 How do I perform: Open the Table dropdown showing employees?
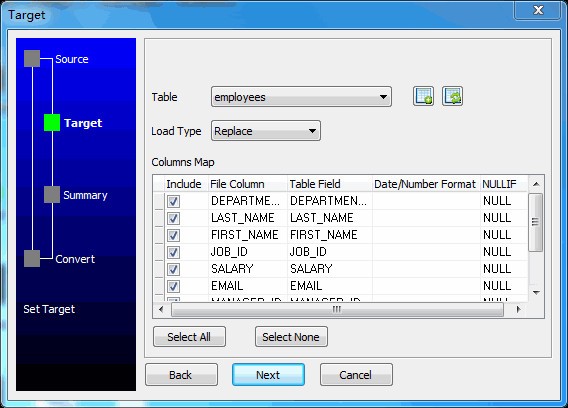pyautogui.click(x=301, y=97)
